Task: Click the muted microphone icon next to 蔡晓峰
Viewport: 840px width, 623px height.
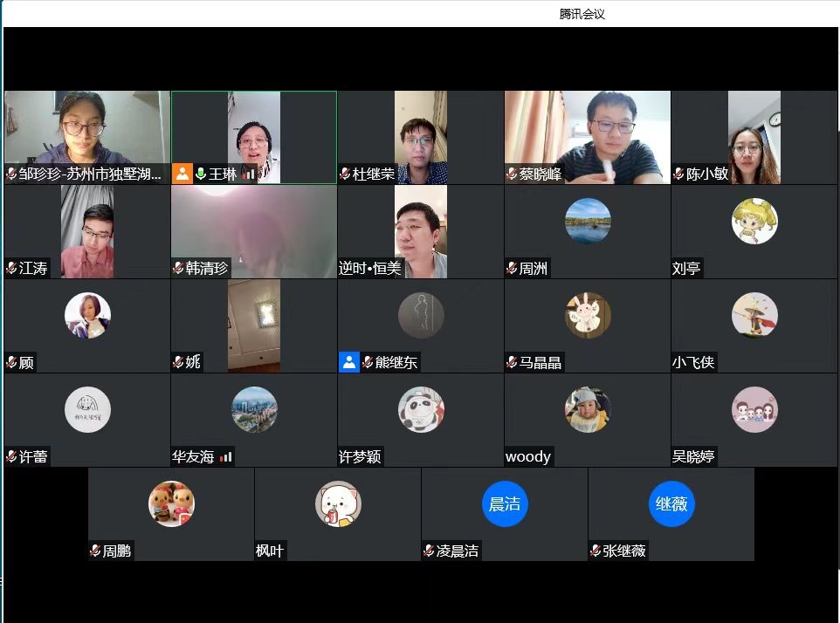Action: pos(512,175)
